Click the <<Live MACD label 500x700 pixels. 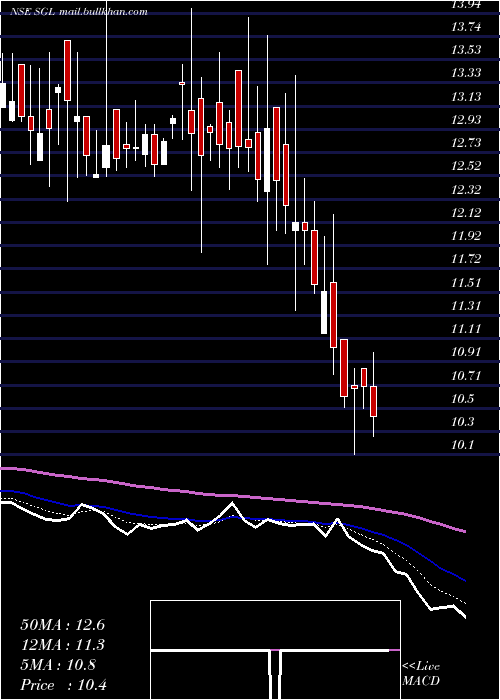(421, 674)
